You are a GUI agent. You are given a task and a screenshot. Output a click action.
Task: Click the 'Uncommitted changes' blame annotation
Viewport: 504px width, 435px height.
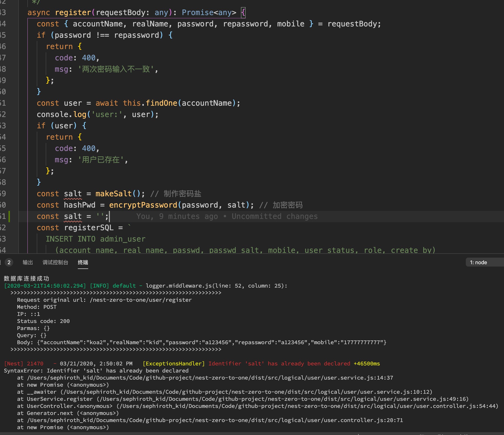click(274, 216)
